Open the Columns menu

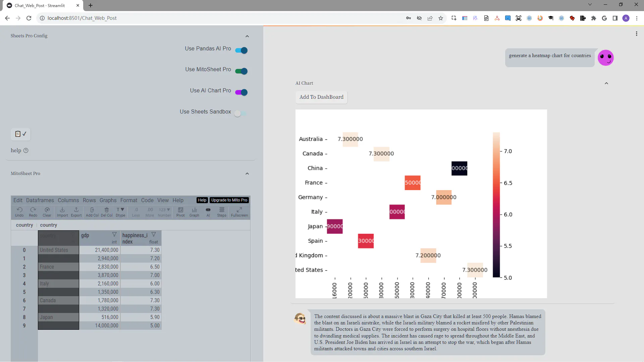tap(68, 200)
